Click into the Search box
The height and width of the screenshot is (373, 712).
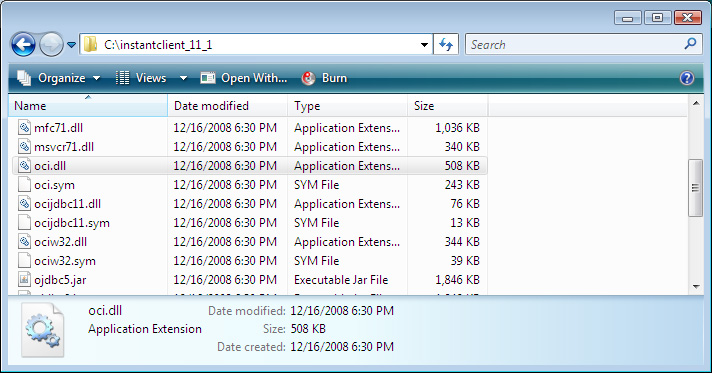[574, 45]
